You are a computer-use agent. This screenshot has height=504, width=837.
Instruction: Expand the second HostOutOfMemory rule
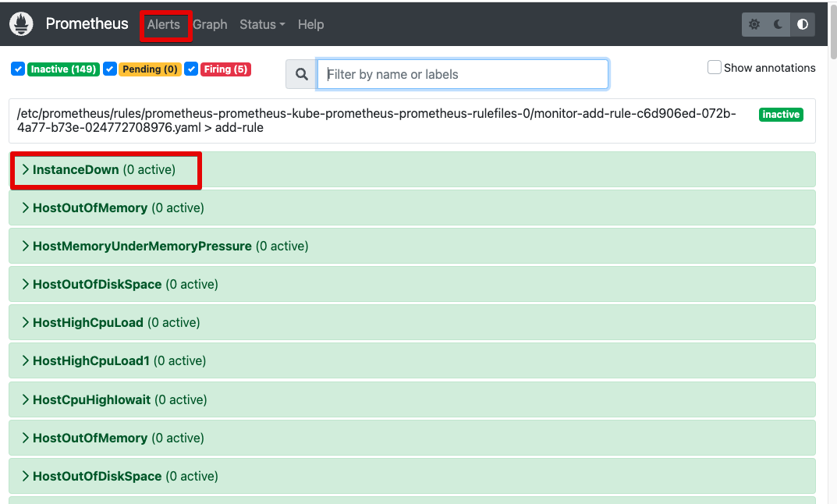(x=412, y=438)
